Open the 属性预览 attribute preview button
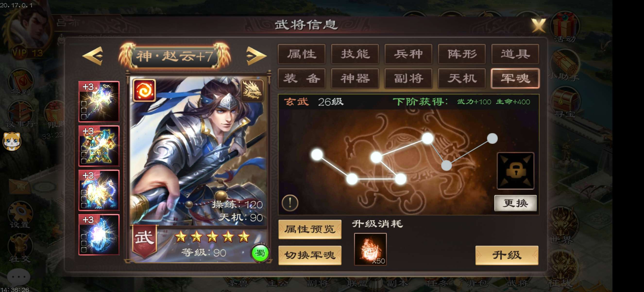The width and height of the screenshot is (644, 292). pyautogui.click(x=310, y=229)
